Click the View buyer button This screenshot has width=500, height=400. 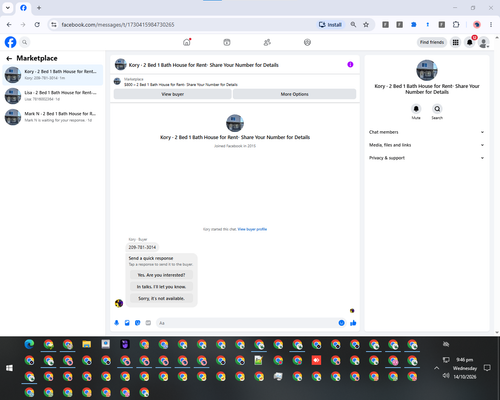pos(172,94)
